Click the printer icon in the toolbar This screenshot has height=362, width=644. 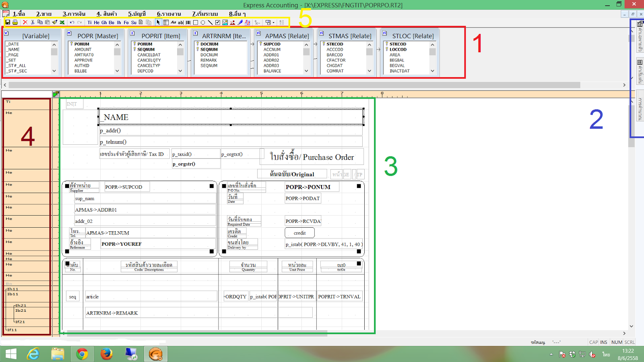tap(15, 23)
